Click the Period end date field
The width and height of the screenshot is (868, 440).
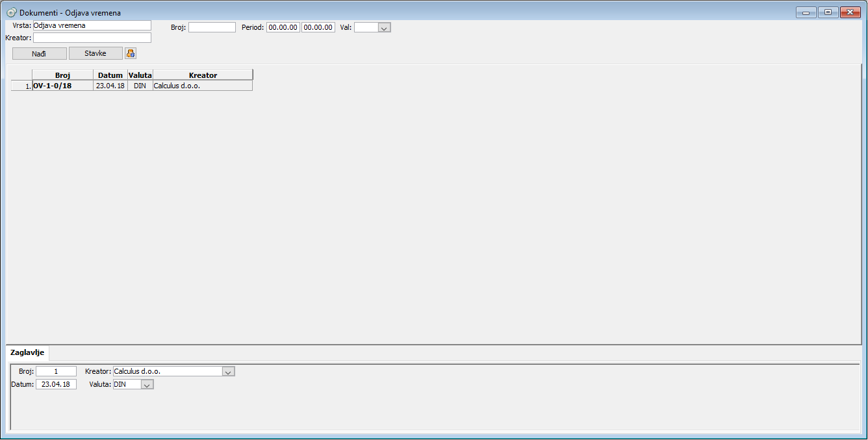pos(318,27)
